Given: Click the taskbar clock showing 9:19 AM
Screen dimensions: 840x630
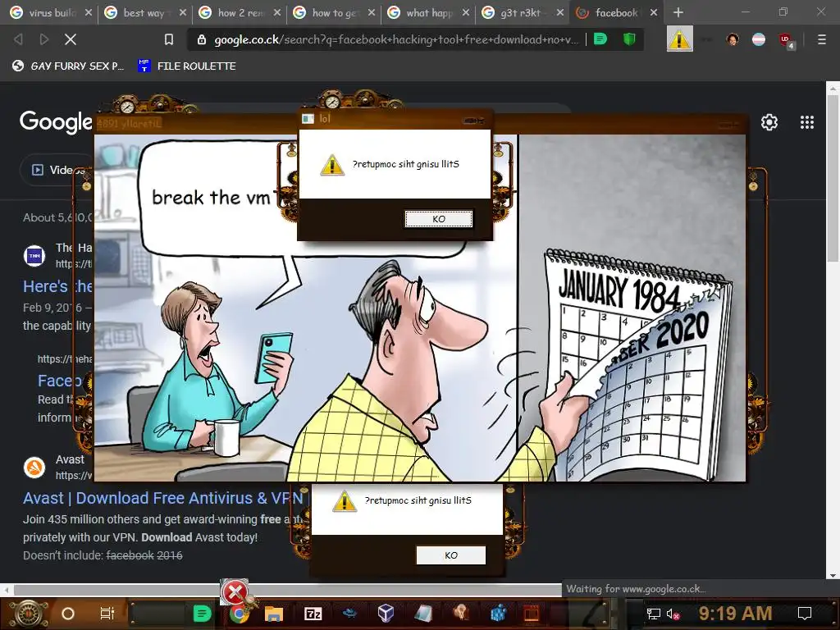Looking at the screenshot, I should [735, 614].
